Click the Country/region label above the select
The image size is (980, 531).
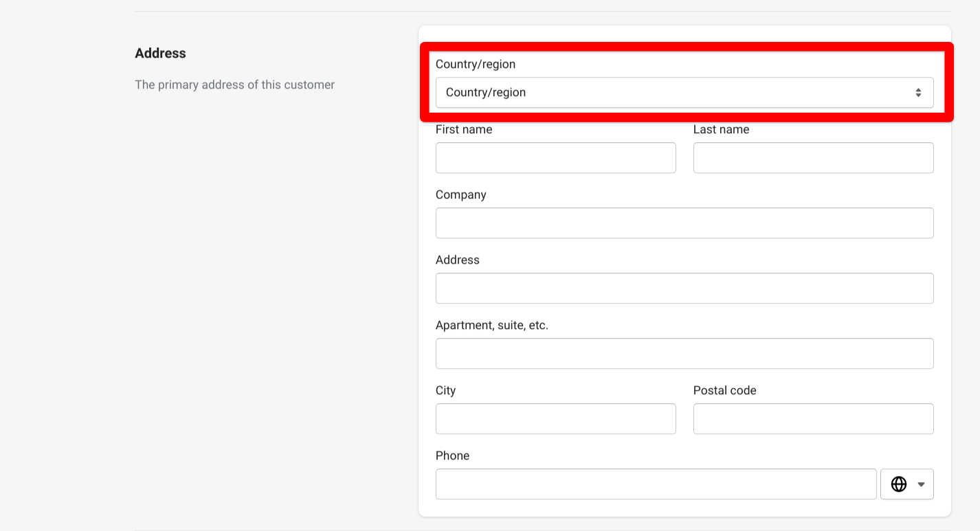pos(475,65)
